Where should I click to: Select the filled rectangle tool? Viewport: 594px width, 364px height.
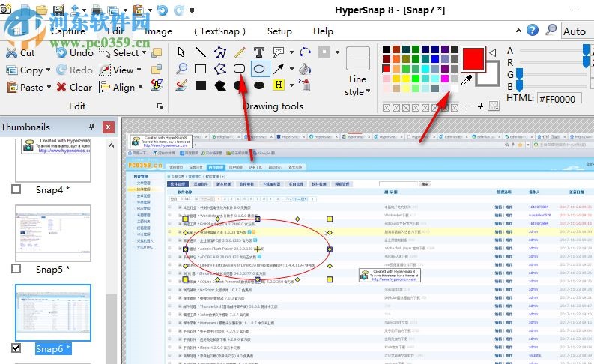pos(201,85)
